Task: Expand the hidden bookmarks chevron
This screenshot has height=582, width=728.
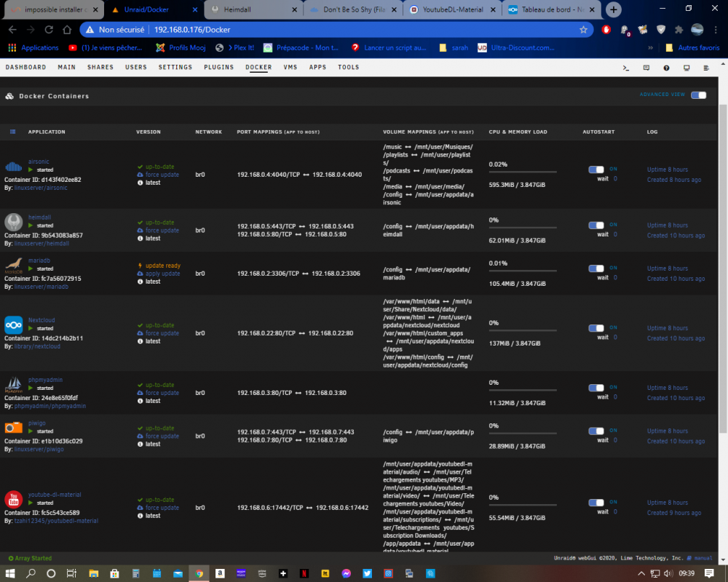Action: click(x=650, y=48)
